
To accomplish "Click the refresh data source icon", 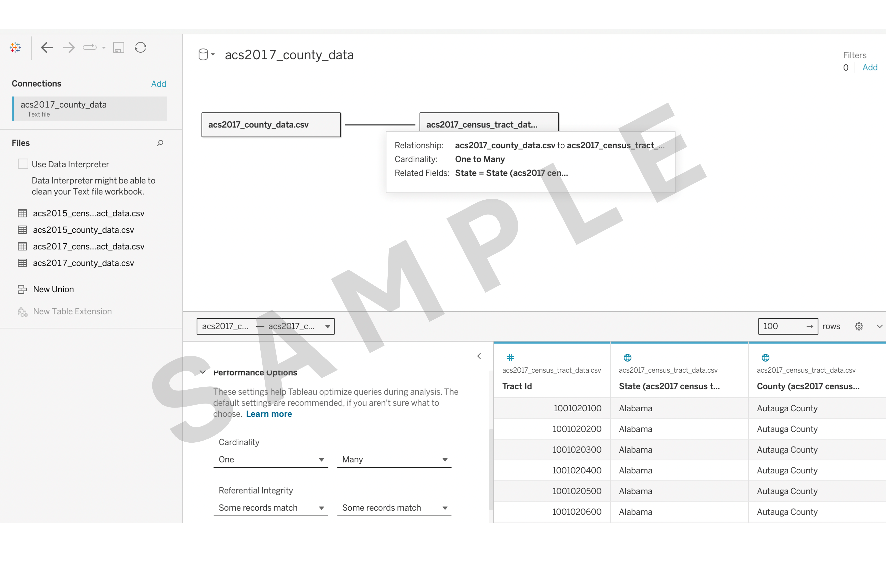I will (x=141, y=48).
